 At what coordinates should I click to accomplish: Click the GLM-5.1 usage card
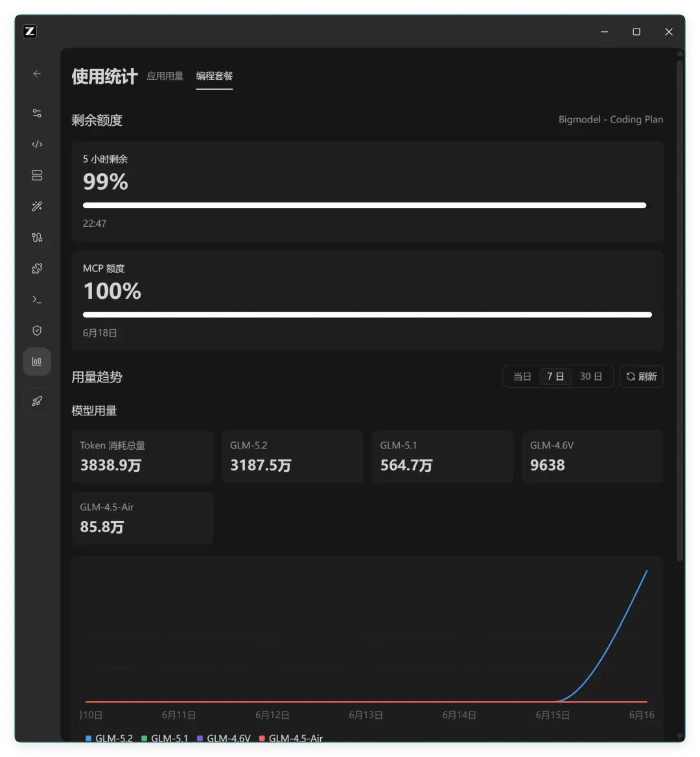click(442, 456)
